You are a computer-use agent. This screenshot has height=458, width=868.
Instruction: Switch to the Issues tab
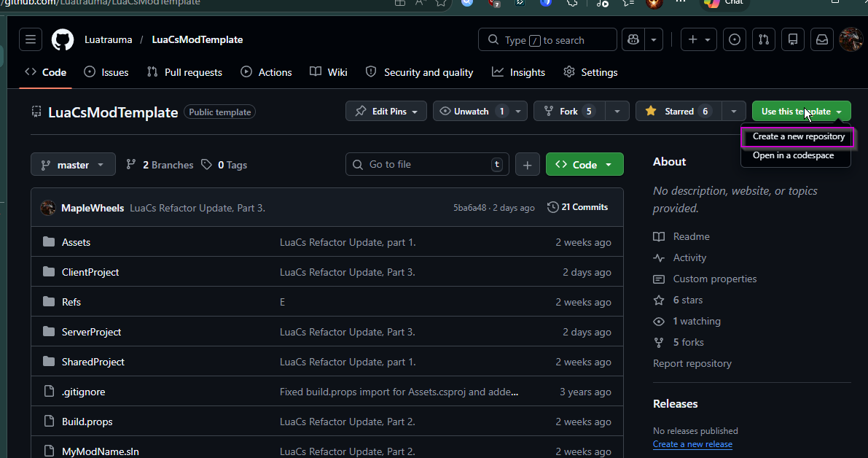(x=106, y=72)
